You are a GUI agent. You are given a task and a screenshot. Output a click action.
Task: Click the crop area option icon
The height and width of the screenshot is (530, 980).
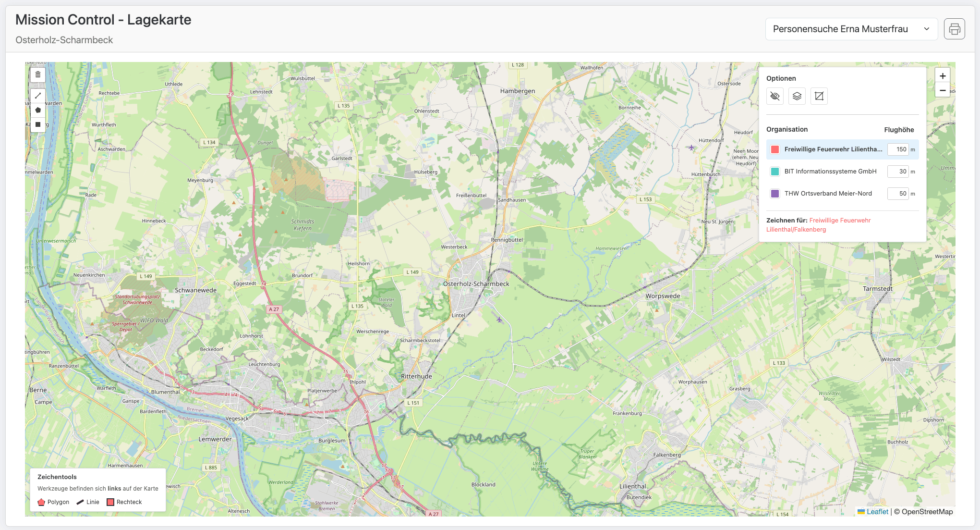pos(819,96)
